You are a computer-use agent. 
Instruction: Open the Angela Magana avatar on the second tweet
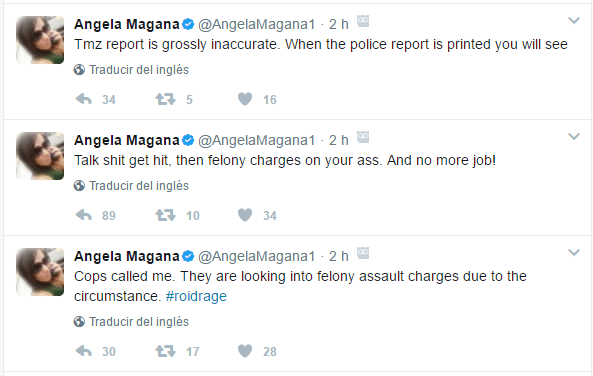pos(40,156)
